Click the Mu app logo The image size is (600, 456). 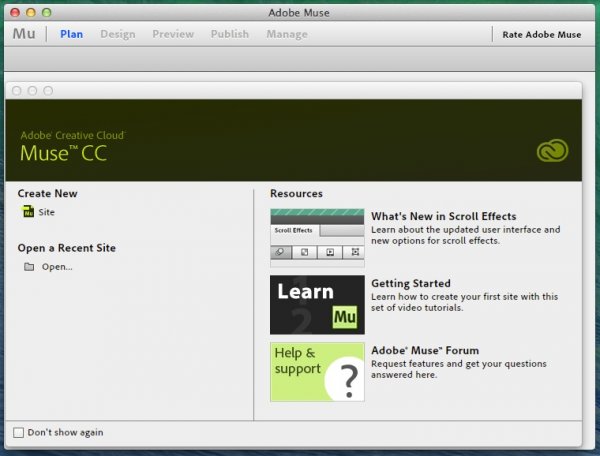coord(24,34)
